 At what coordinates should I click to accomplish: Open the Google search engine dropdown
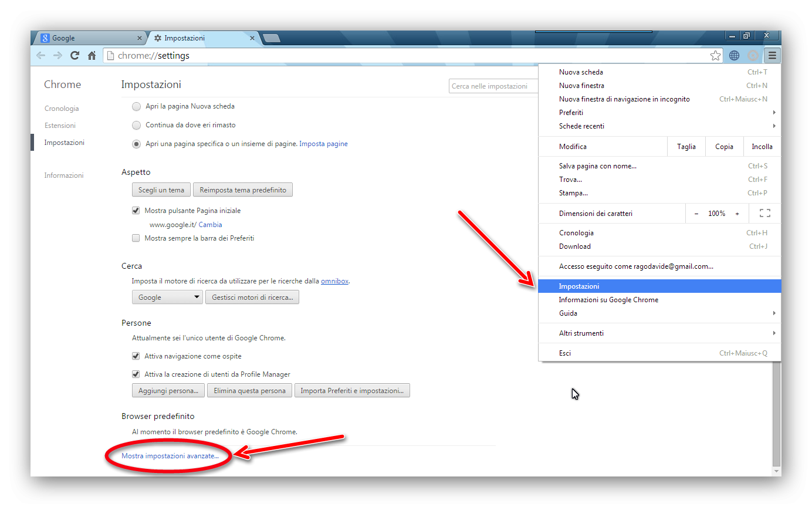coord(167,298)
